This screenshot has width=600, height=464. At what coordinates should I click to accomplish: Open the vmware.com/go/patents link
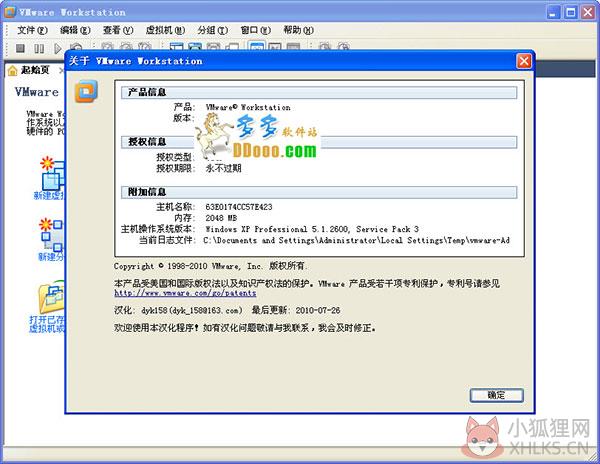click(x=185, y=293)
